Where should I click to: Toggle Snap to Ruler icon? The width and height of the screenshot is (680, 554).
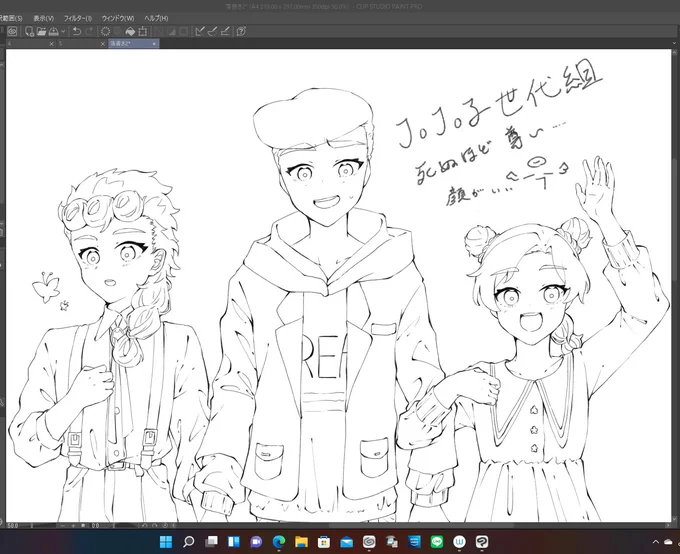tap(200, 31)
